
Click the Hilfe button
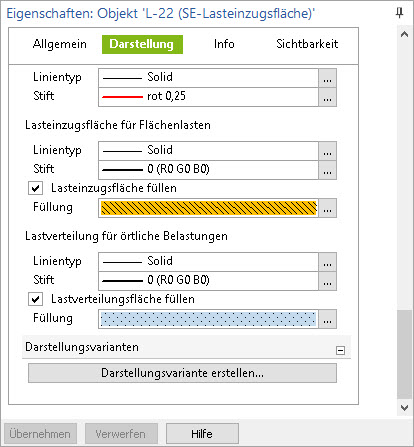202,434
